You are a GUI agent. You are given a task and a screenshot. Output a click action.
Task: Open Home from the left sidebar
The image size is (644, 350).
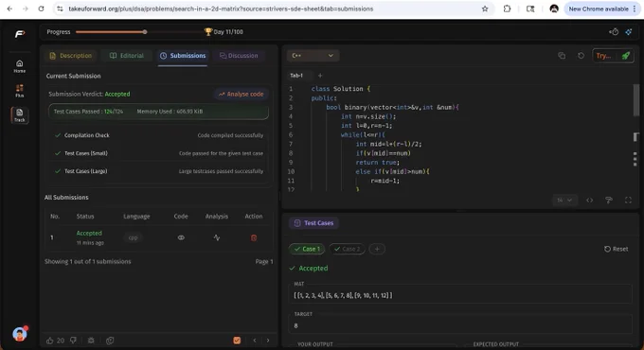(x=19, y=66)
